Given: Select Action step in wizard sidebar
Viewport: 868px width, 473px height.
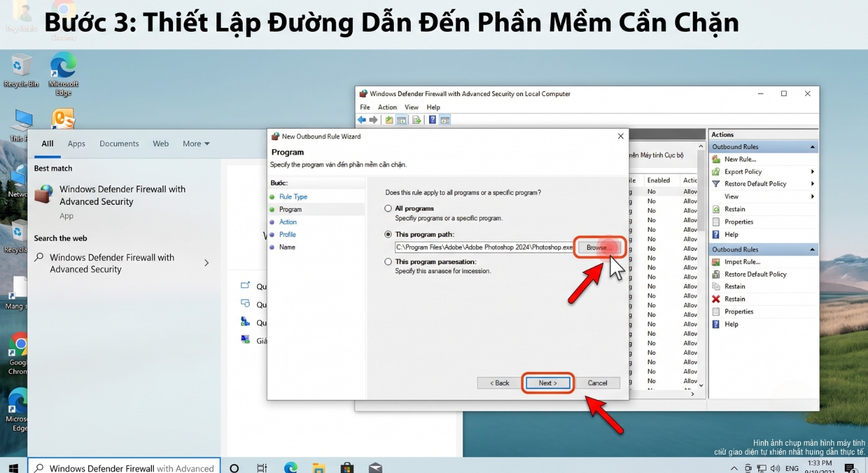Looking at the screenshot, I should tap(288, 222).
